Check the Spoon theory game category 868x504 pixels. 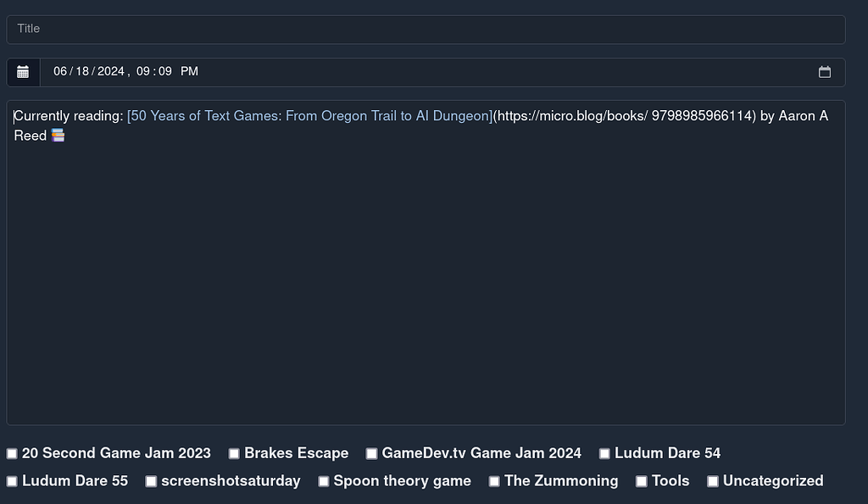tap(323, 481)
